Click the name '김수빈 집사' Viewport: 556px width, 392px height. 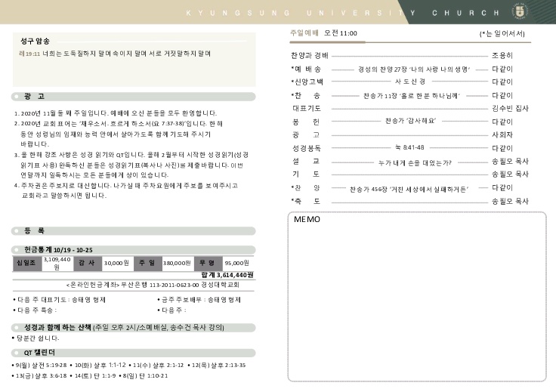pos(510,109)
